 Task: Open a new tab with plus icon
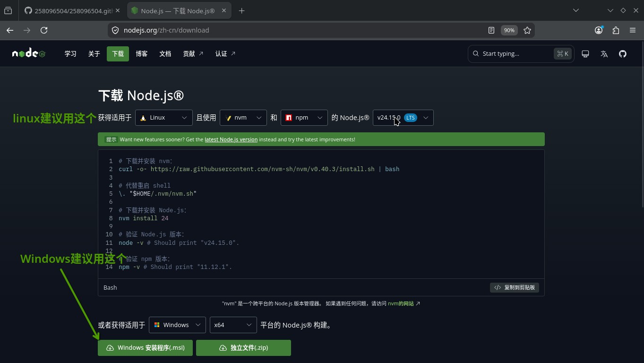point(241,10)
